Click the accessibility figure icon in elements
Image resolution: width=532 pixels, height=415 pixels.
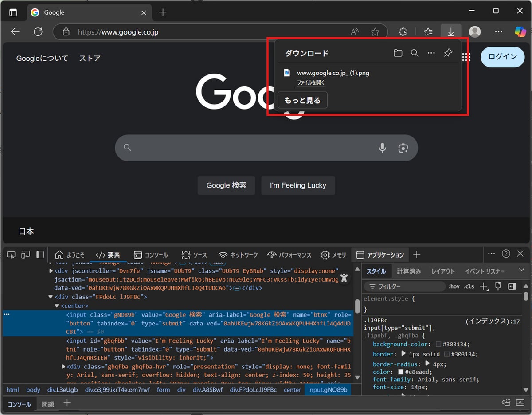point(344,278)
